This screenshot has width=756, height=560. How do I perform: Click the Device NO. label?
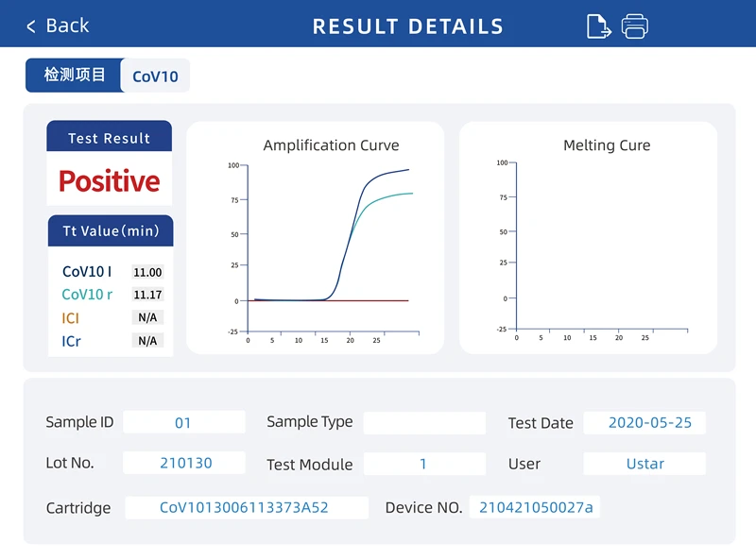(423, 507)
